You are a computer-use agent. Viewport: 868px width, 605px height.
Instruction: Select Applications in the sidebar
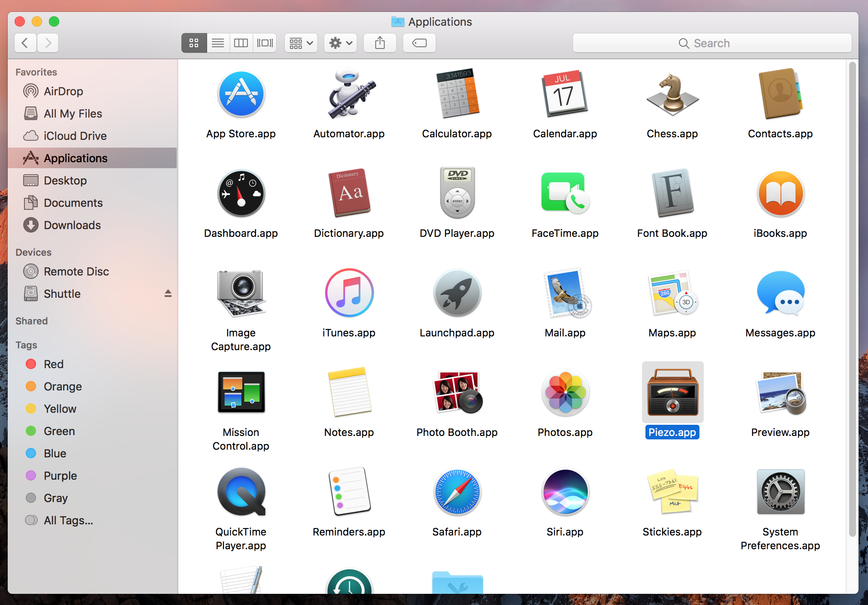point(92,158)
